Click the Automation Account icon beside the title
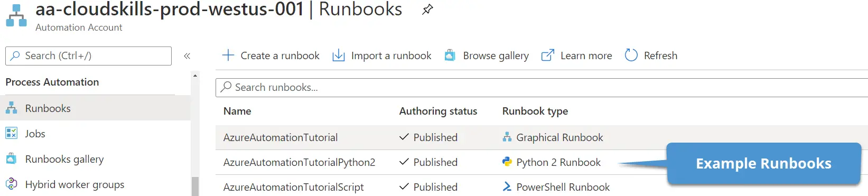The image size is (868, 196). pos(16,15)
